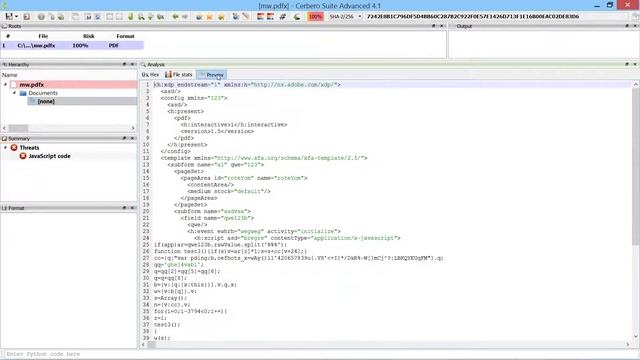The image size is (640, 360).
Task: Click the Hierarchy horizontal scrollbar thumb
Action: coord(18,128)
